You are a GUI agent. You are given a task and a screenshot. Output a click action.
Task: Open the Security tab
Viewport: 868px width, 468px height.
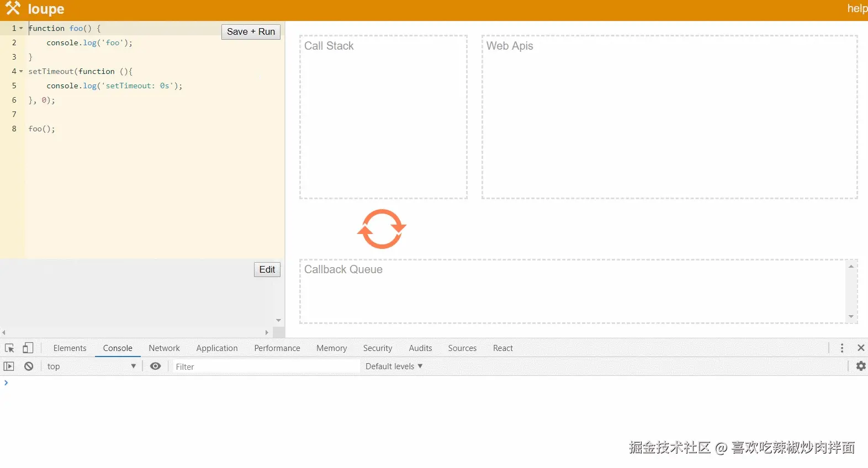[x=378, y=348]
